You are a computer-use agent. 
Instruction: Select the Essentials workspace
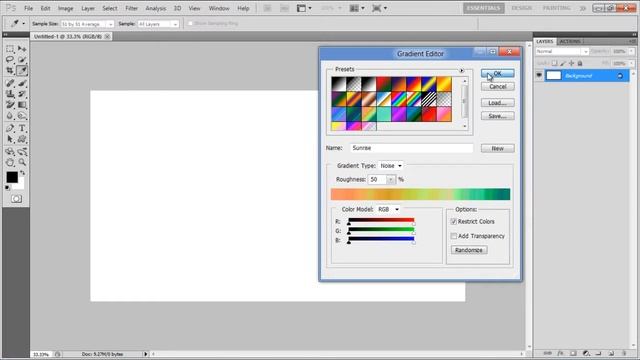pos(484,8)
